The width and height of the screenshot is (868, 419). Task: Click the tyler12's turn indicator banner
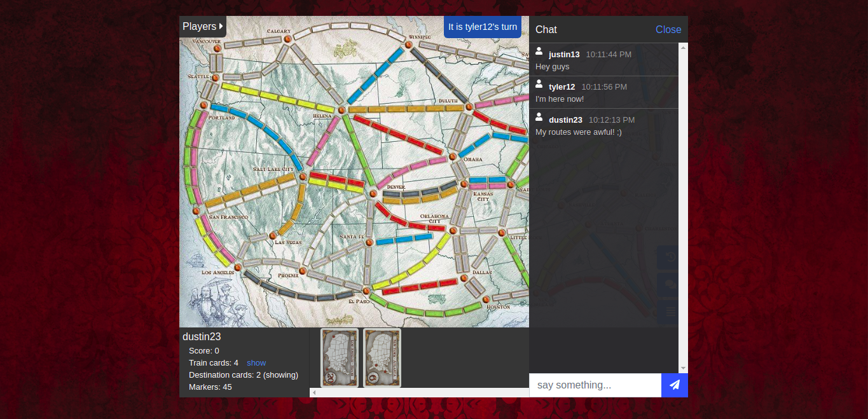tap(483, 27)
